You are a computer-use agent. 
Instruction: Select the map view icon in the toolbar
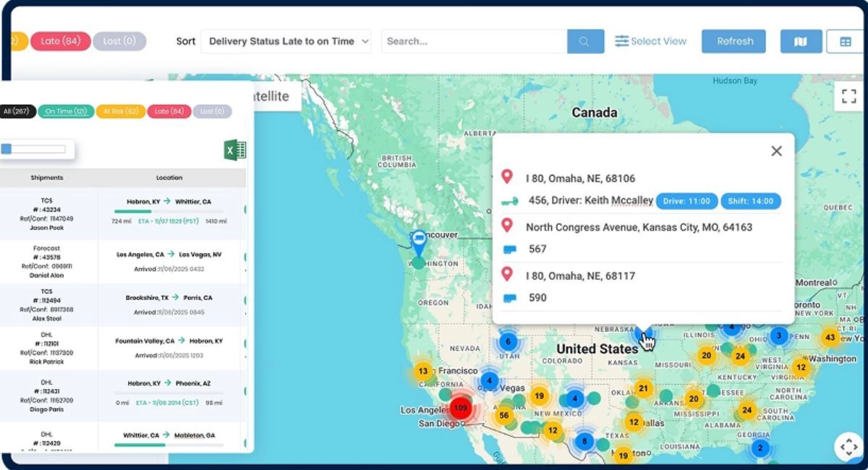click(x=800, y=41)
